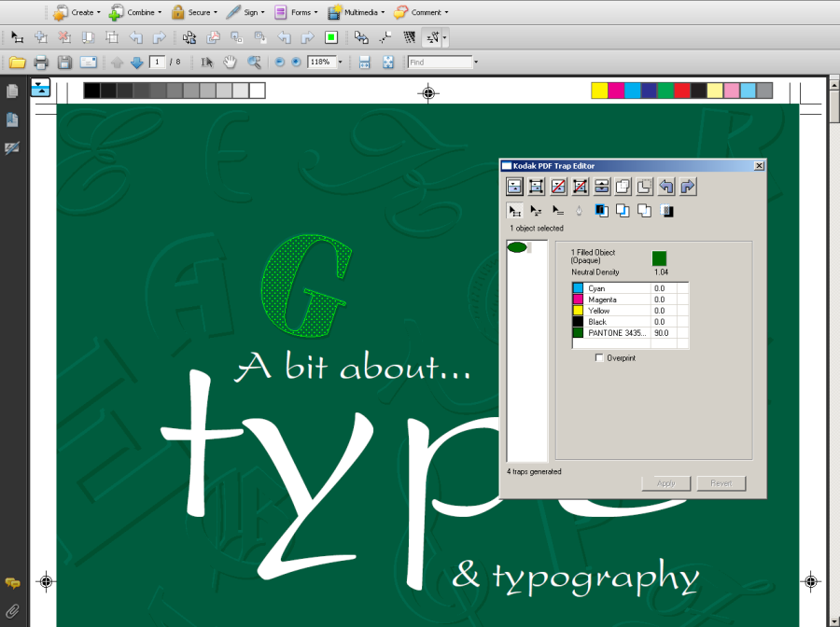Open the Create menu
The height and width of the screenshot is (627, 840).
point(75,12)
